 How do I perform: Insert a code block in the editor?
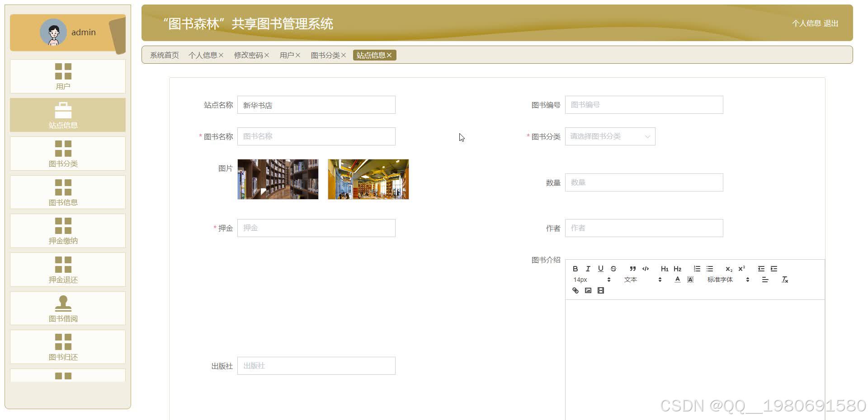(646, 269)
